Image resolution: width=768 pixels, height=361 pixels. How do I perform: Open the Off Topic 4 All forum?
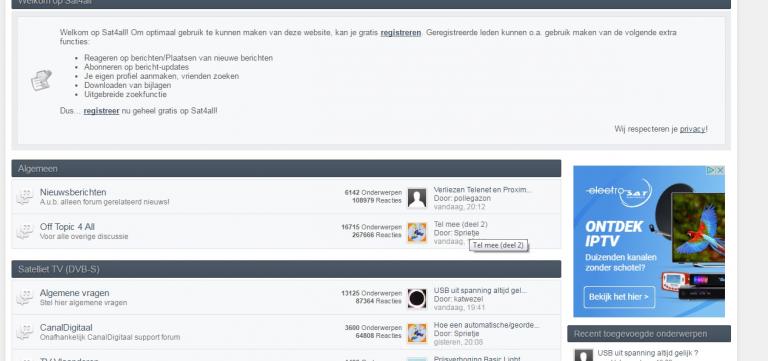[67, 227]
